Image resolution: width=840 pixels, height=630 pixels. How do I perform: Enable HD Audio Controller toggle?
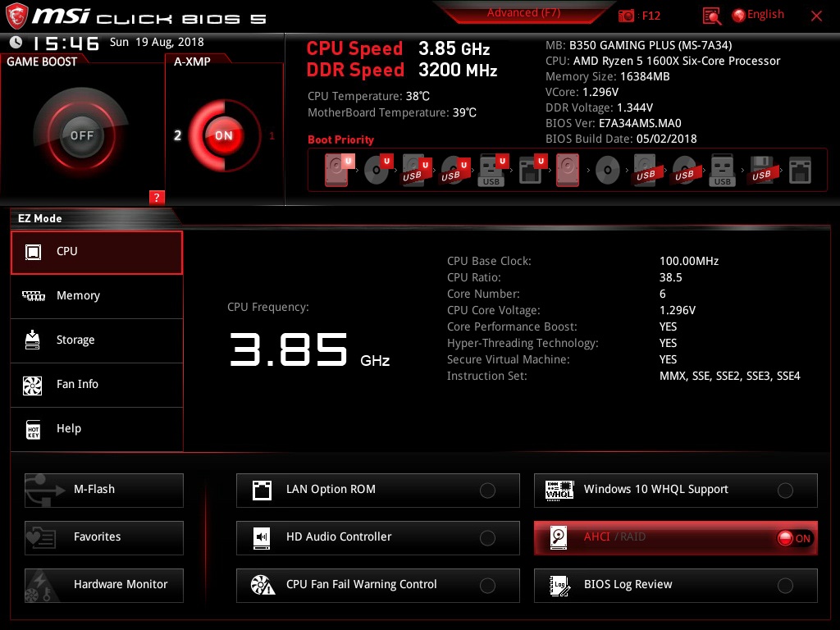point(487,538)
